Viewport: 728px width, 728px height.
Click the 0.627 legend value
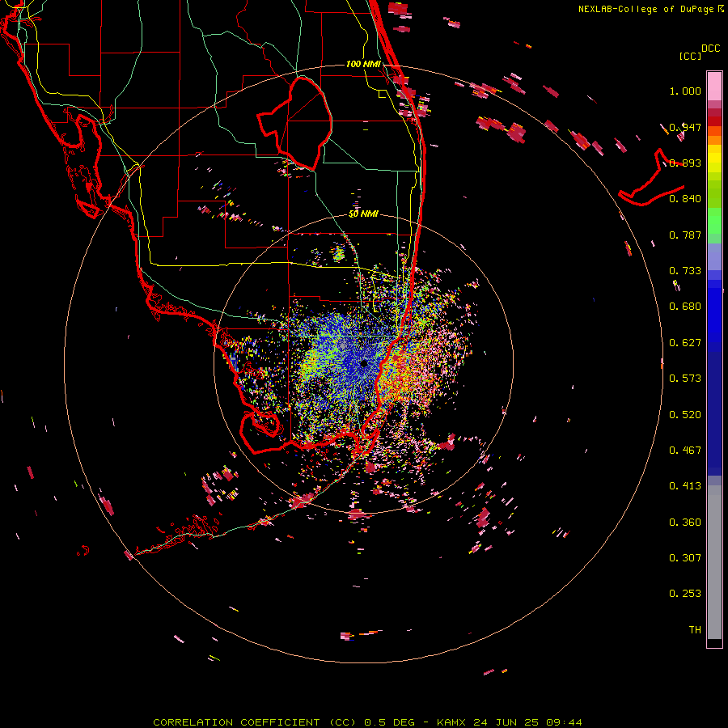click(685, 343)
